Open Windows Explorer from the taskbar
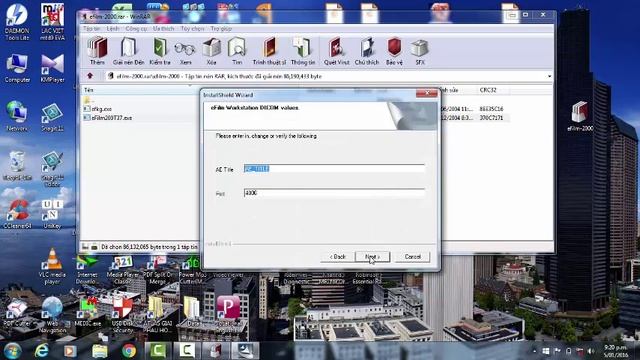This screenshot has width=640, height=360. point(100,351)
